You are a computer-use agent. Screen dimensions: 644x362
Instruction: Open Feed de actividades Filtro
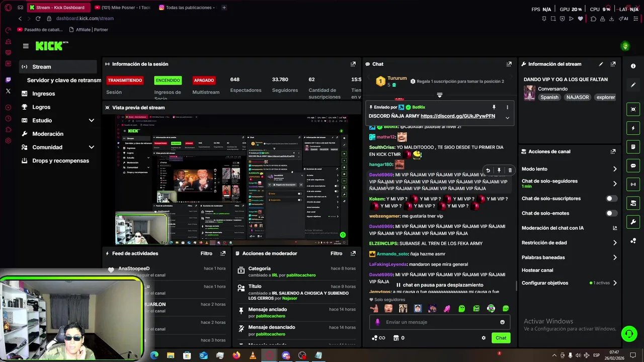[206, 253]
